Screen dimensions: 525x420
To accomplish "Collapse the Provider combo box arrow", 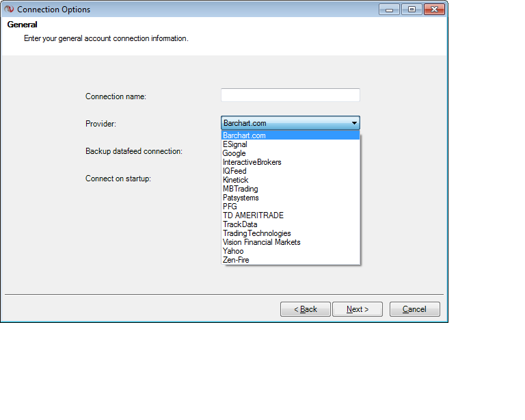I will pos(354,123).
